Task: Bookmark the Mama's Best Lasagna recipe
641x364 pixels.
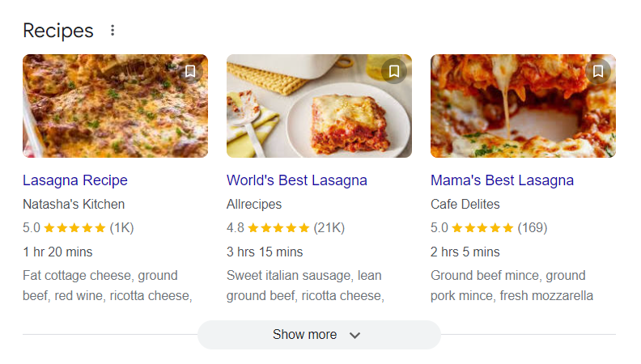Action: (598, 71)
